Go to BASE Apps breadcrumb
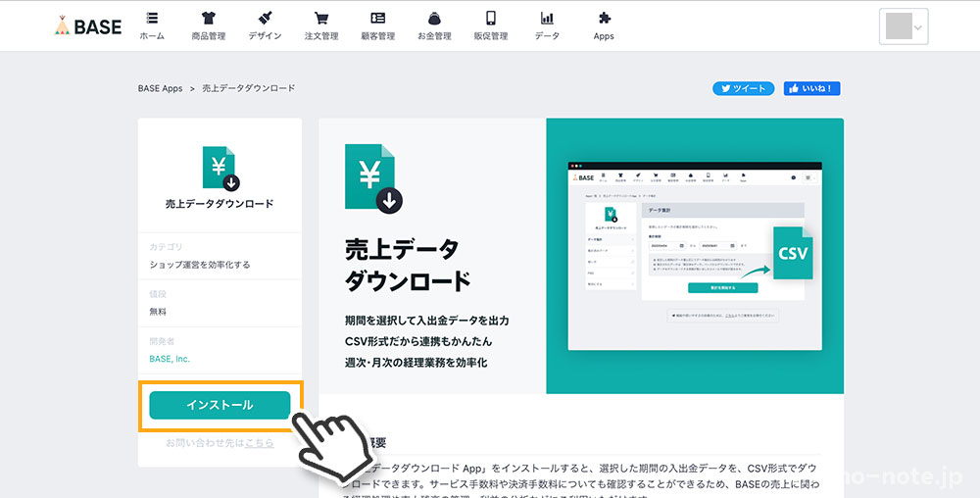 point(160,89)
